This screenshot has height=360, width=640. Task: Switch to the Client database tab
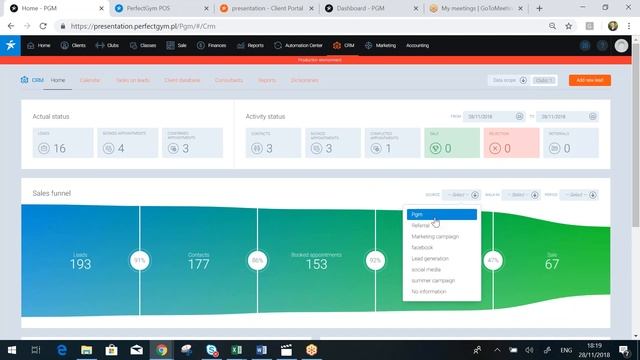click(x=182, y=80)
